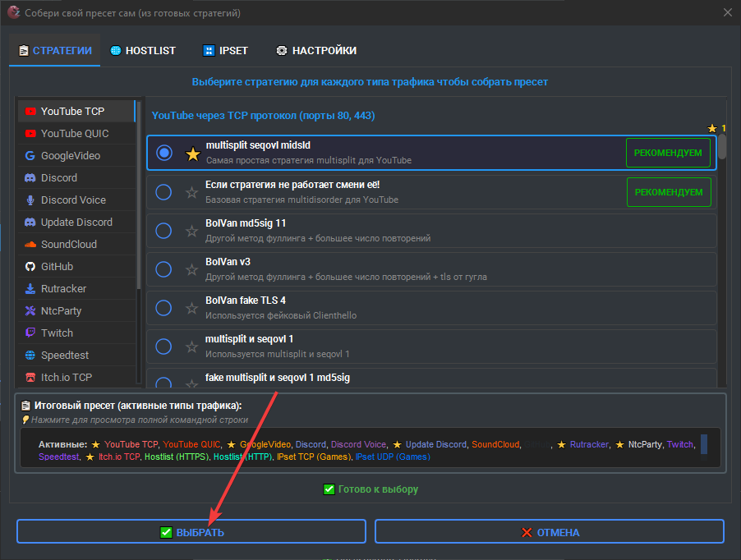Image resolution: width=741 pixels, height=560 pixels.
Task: Click the Discord logo icon
Action: tap(30, 178)
